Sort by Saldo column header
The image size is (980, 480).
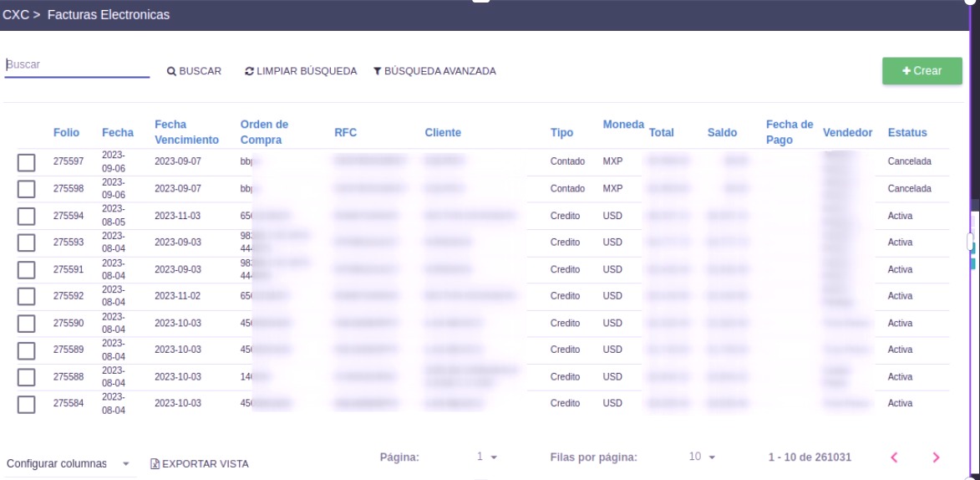click(722, 133)
